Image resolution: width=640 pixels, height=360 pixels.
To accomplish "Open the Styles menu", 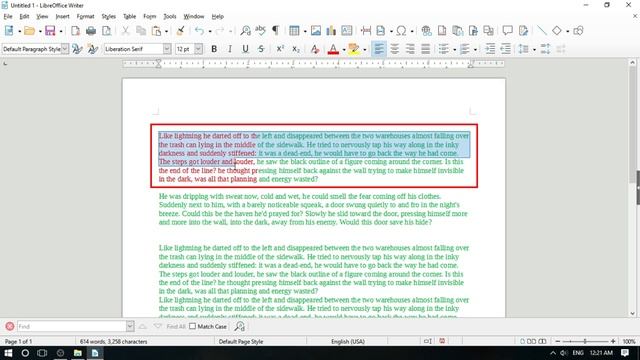I will (x=109, y=16).
